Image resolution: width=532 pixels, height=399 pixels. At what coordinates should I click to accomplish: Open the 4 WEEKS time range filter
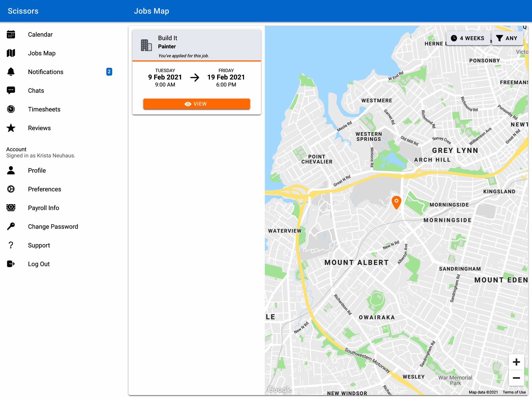468,38
